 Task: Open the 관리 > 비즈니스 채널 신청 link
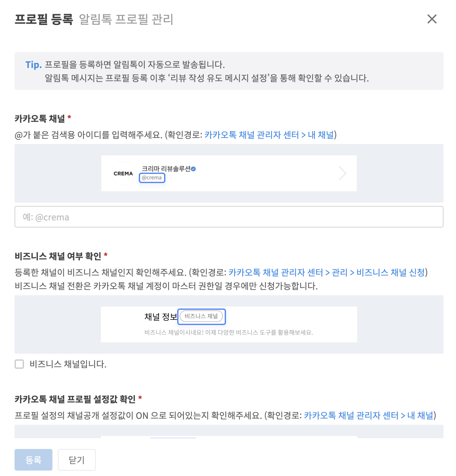click(x=378, y=272)
